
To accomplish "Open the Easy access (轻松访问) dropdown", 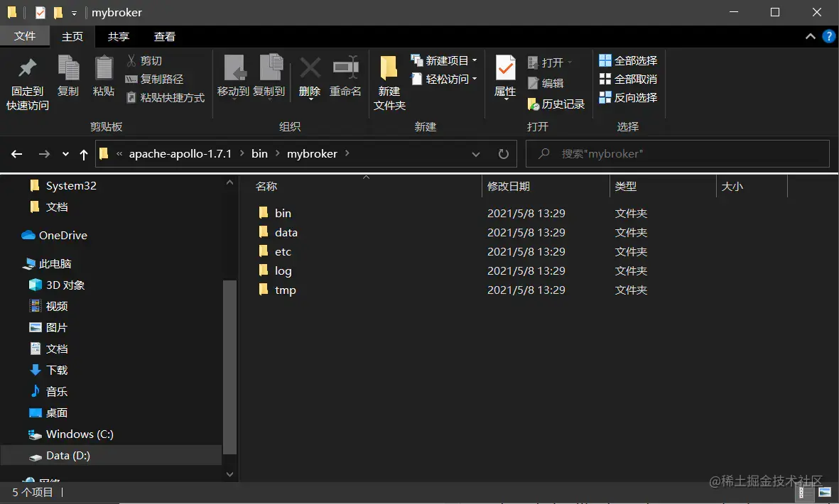I will (443, 79).
